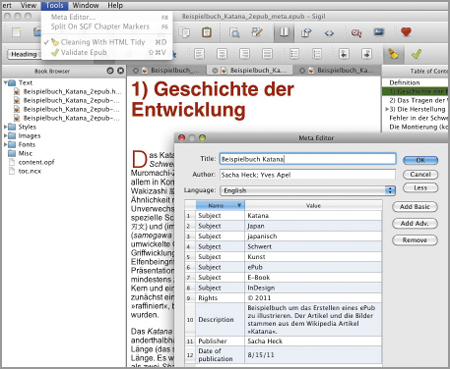Expand the Styles folder
The height and width of the screenshot is (369, 450).
point(5,127)
